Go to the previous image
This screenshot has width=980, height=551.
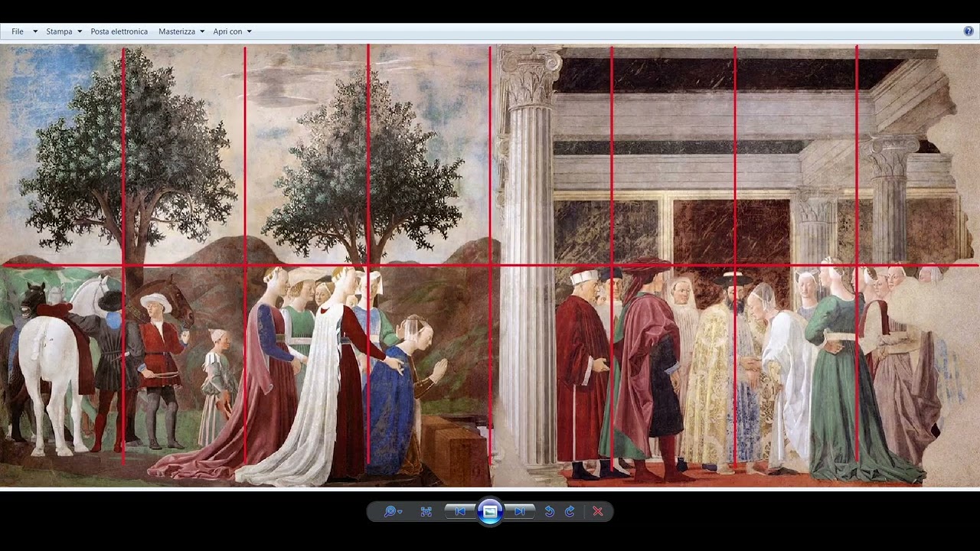coord(460,511)
